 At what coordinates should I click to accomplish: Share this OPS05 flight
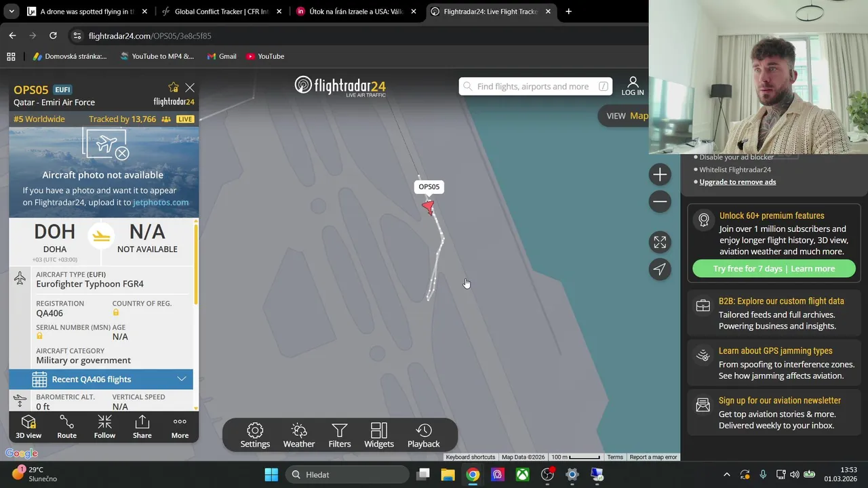pos(142,427)
